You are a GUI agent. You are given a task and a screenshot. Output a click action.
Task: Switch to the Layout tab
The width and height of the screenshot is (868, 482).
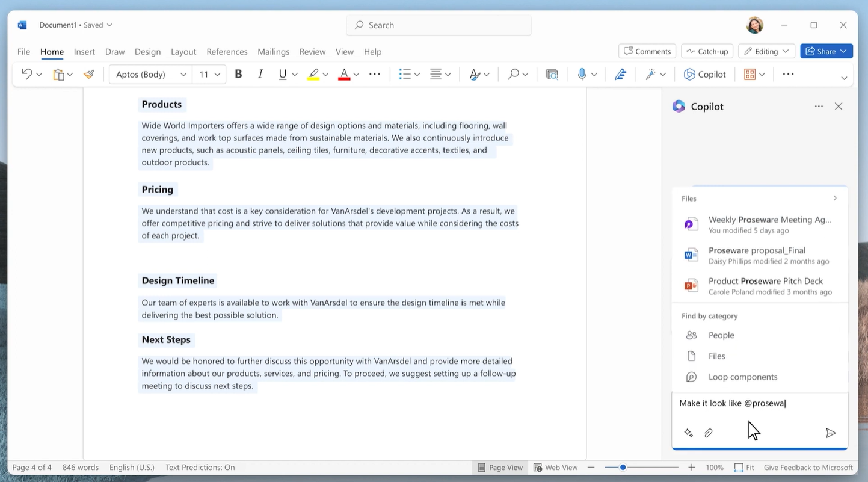click(x=183, y=52)
